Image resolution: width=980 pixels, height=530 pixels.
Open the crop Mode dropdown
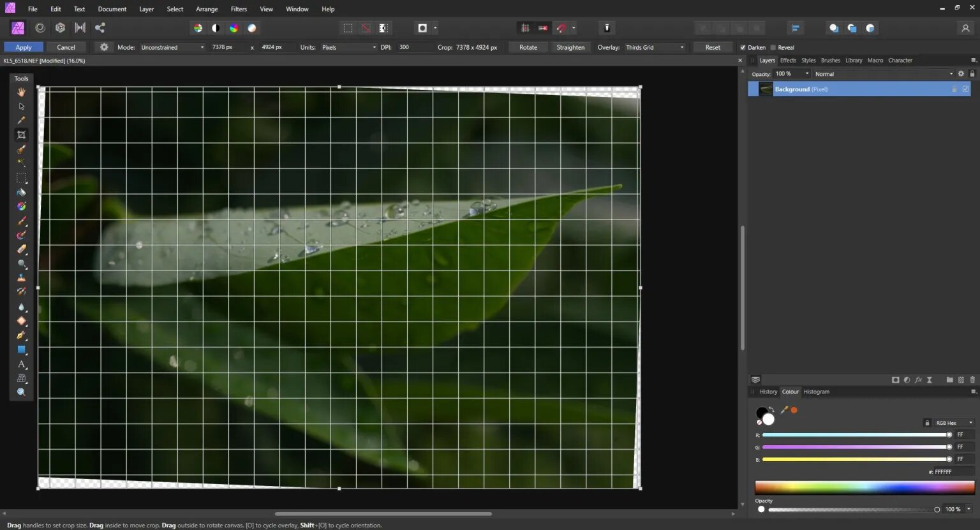pos(172,47)
